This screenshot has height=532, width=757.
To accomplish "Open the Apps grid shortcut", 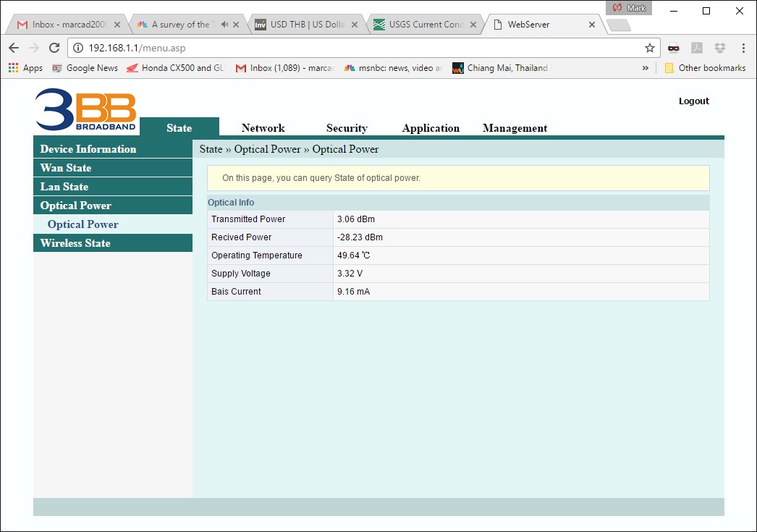I will tap(25, 68).
